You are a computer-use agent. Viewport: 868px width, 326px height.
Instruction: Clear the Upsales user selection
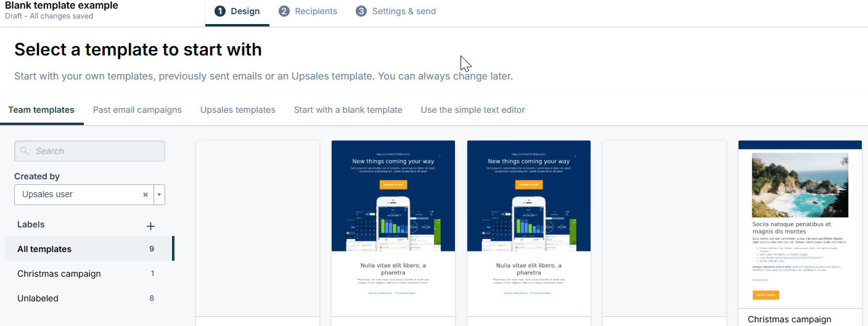(145, 195)
